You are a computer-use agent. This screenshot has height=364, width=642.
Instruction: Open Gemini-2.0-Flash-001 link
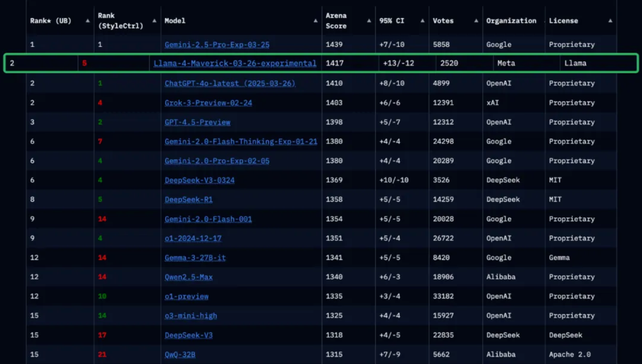[208, 219]
